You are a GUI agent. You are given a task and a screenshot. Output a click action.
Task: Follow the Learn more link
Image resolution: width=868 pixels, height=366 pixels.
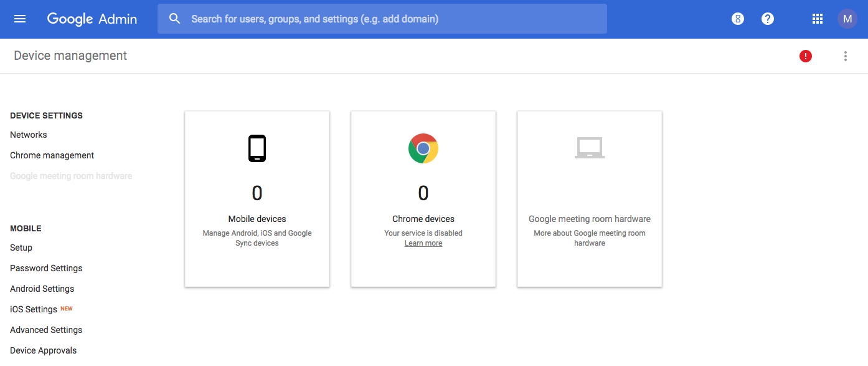tap(423, 243)
